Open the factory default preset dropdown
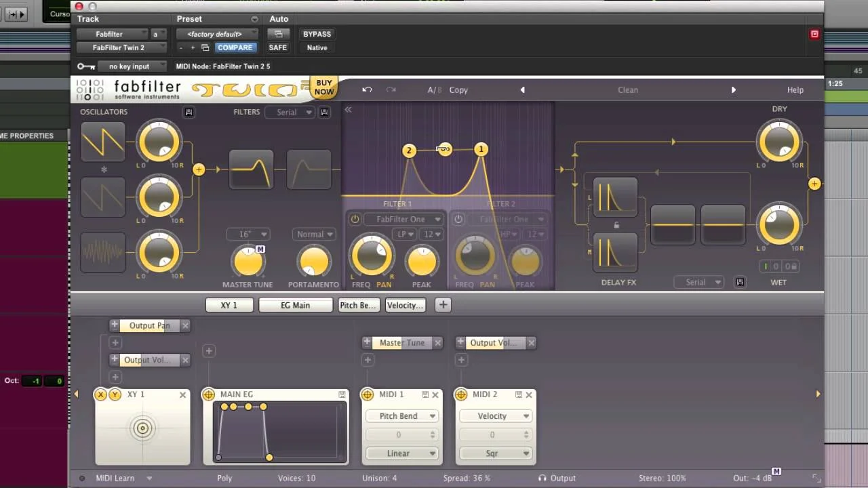868x488 pixels. 216,33
